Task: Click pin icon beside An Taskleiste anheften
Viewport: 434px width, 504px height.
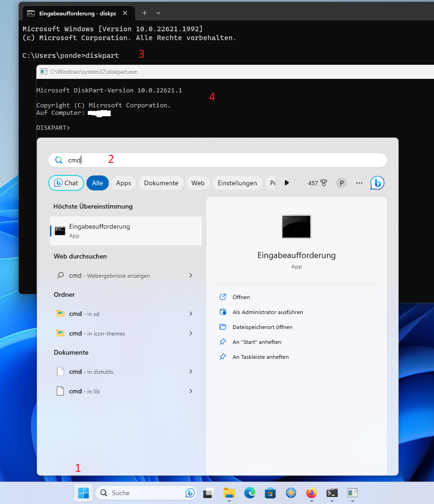Action: [223, 357]
